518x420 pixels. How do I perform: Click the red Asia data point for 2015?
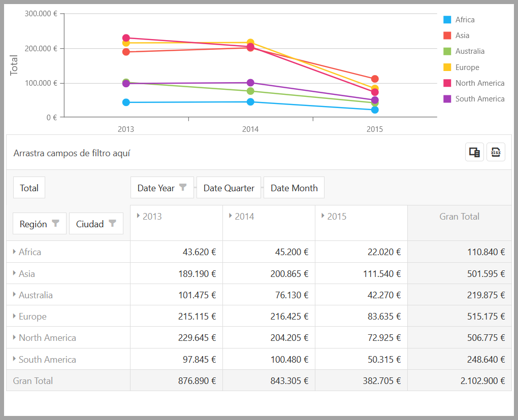tap(375, 79)
